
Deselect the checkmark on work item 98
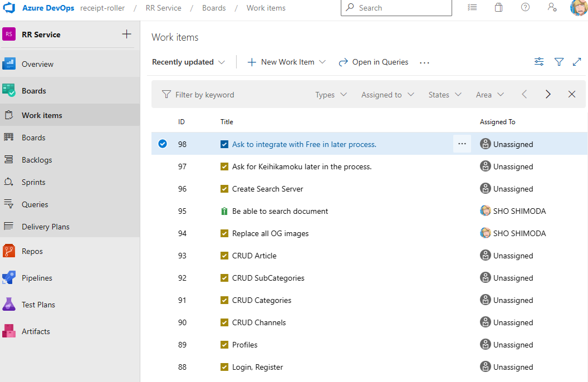162,144
